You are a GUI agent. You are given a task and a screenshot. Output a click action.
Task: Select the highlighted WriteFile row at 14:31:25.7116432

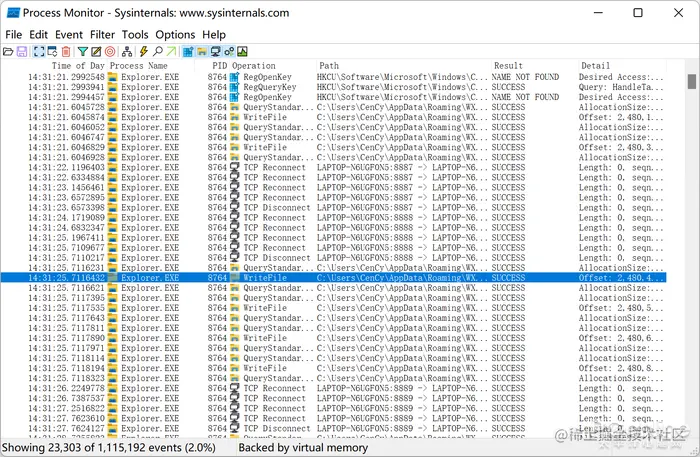pyautogui.click(x=333, y=278)
